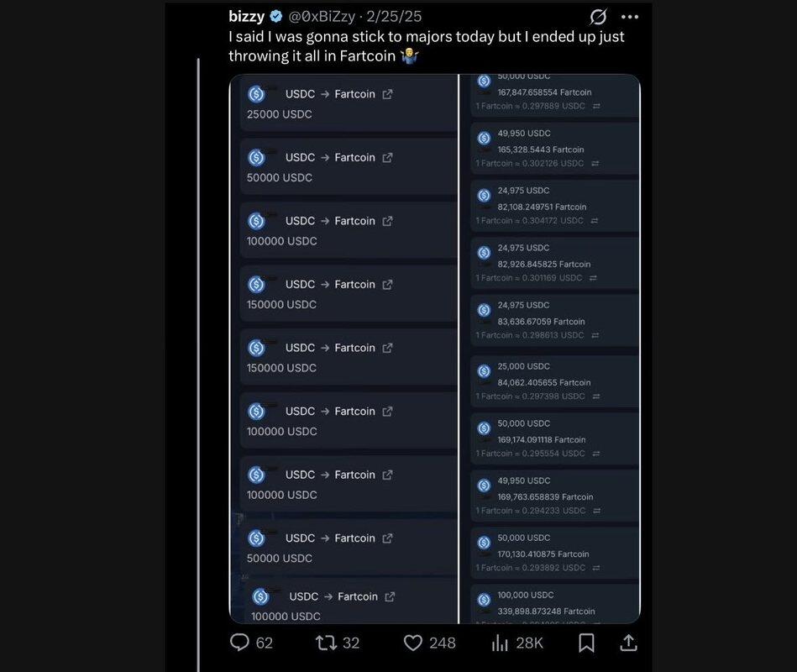Open the bizzy profile name
797x672 pixels.
tap(247, 17)
